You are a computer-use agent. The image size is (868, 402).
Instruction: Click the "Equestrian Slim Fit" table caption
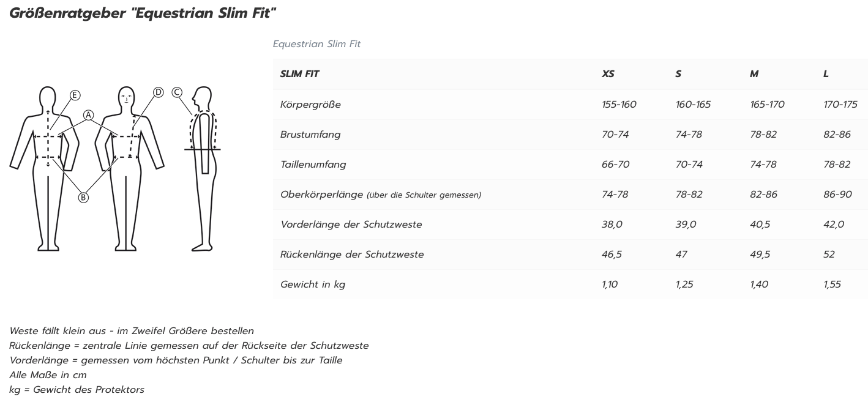[316, 44]
